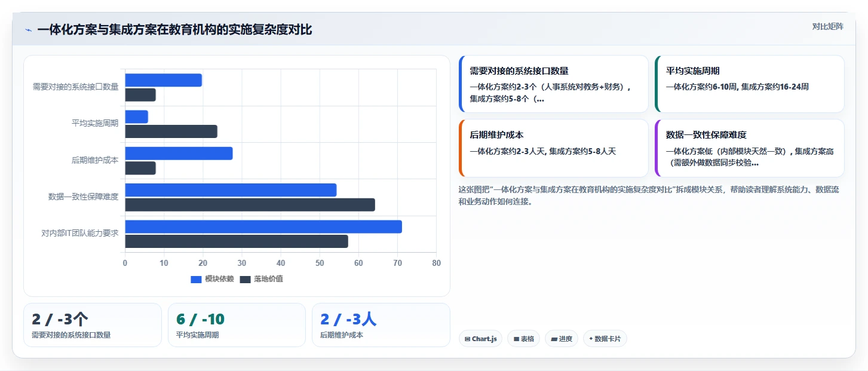Viewport: 868px width, 371px height.
Task: Click the icon in the 表格 tag
Action: [x=516, y=339]
